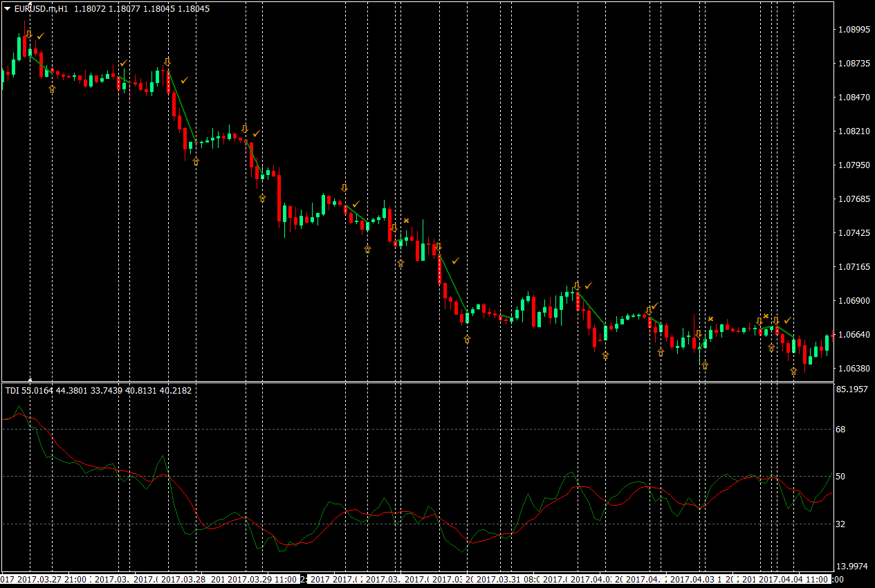
Task: Click the checkmark signal near the 2017.04.04 candles
Action: [789, 320]
